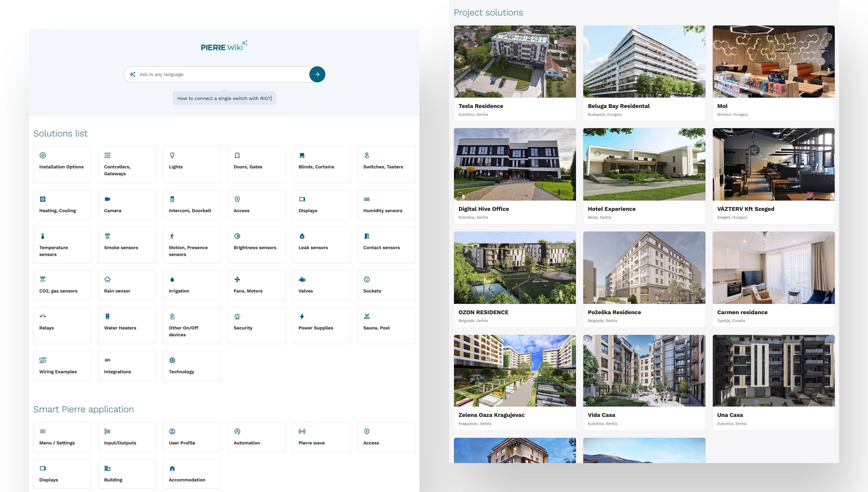The width and height of the screenshot is (868, 492).
Task: Click the Valves icon
Action: (x=302, y=280)
